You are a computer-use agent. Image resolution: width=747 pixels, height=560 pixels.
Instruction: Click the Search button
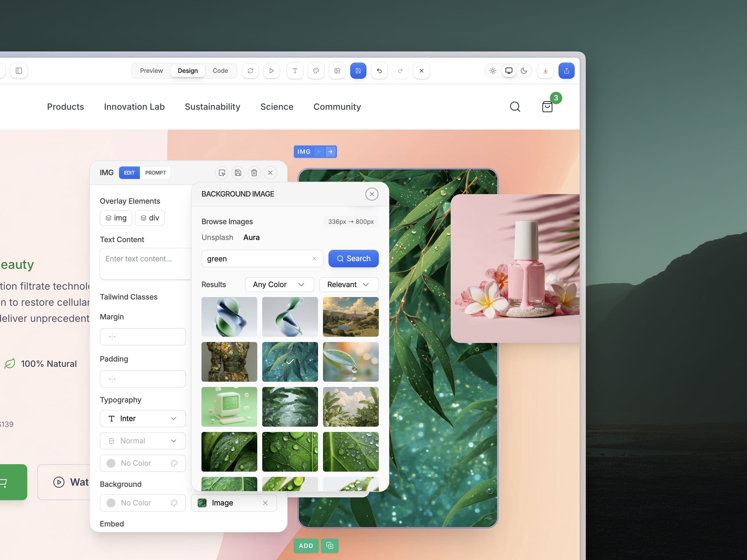pos(354,259)
